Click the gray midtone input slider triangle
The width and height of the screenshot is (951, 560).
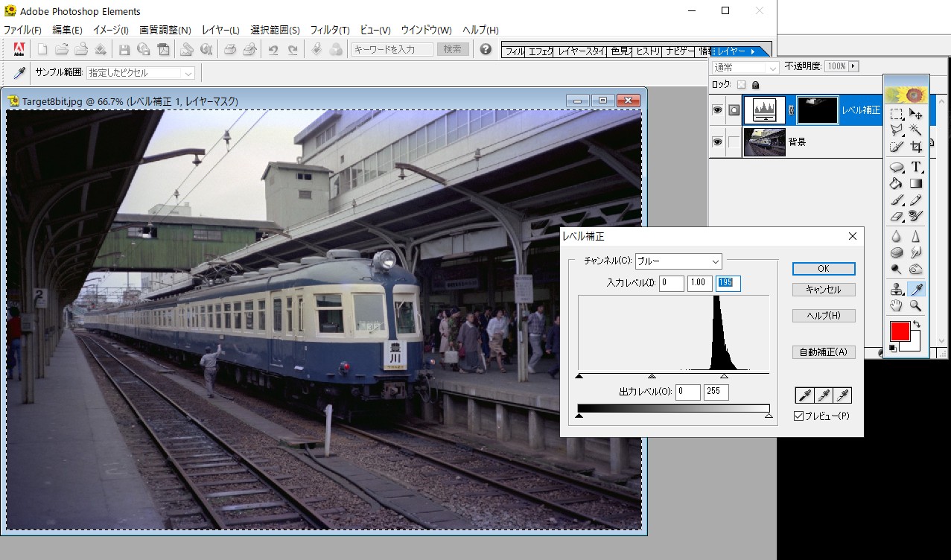[x=652, y=377]
